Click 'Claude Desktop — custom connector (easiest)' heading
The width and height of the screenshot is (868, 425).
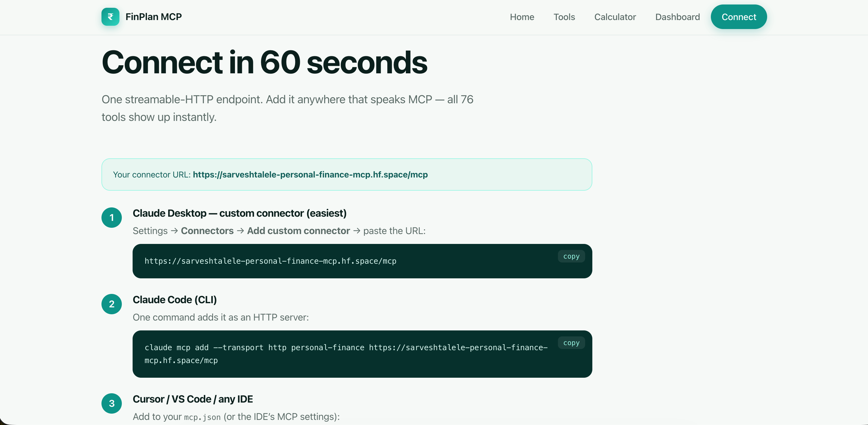tap(239, 213)
